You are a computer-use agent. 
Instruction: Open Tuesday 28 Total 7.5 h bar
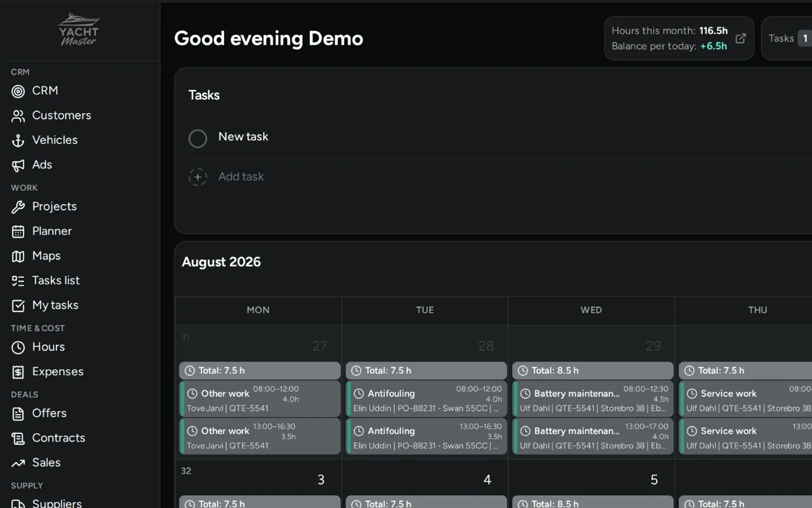coord(426,370)
